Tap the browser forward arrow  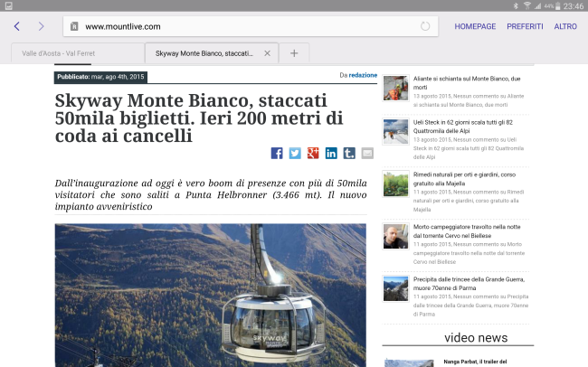[x=41, y=26]
